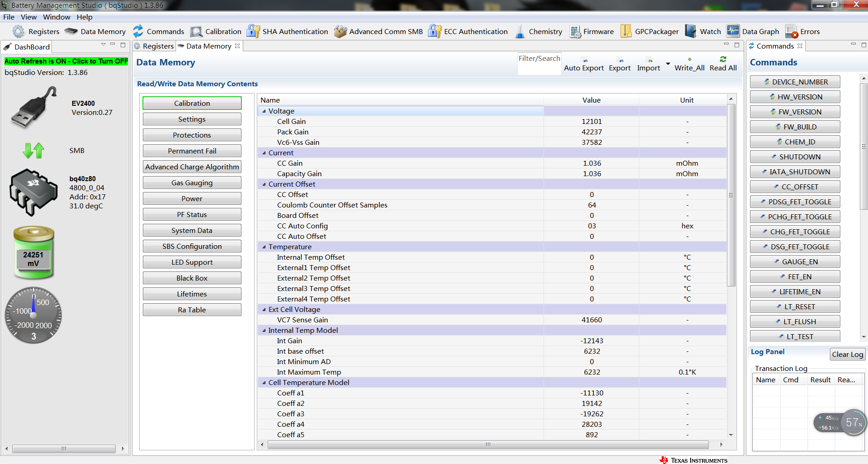Open the DashBoard view menu arrow
868x464 pixels.
pyautogui.click(x=103, y=44)
